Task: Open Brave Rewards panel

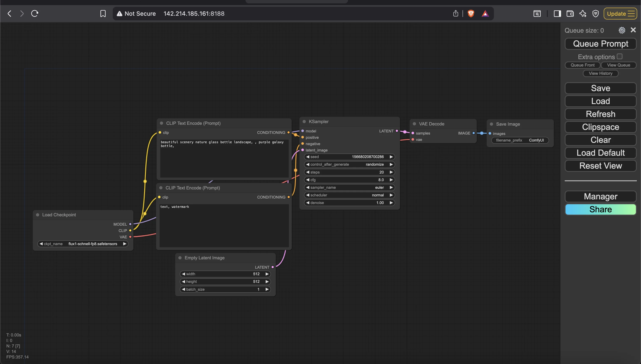Action: point(485,14)
